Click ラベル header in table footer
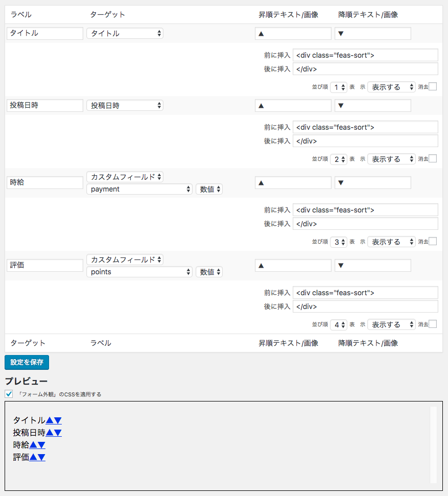 pos(101,343)
